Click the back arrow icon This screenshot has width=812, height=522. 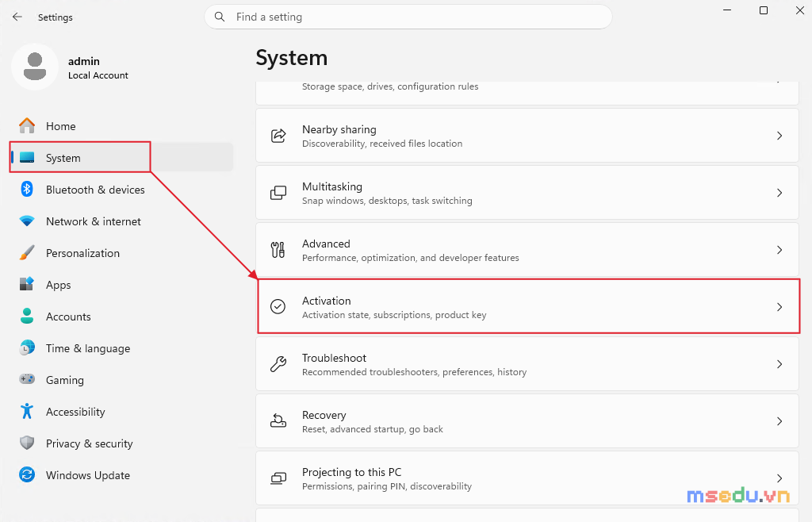(x=17, y=17)
